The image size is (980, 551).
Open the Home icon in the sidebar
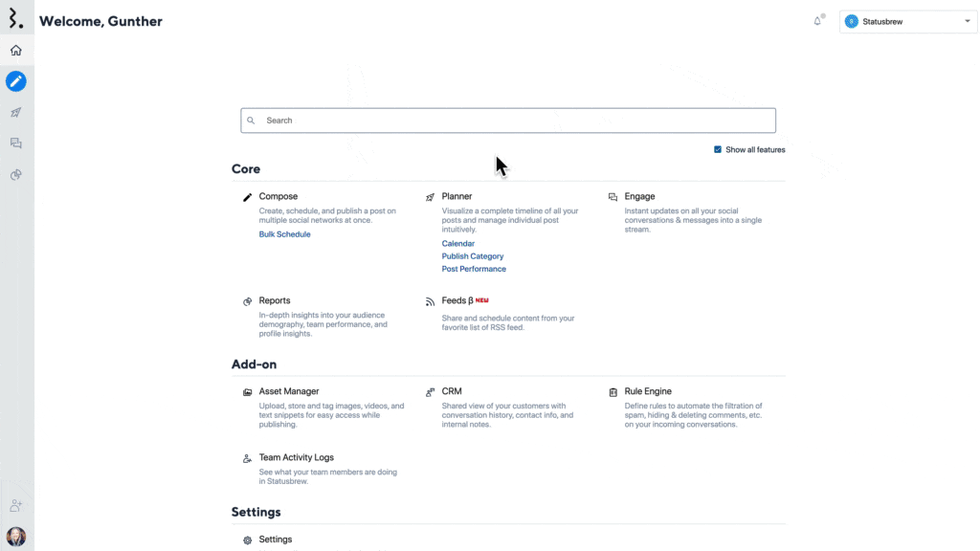tap(15, 51)
